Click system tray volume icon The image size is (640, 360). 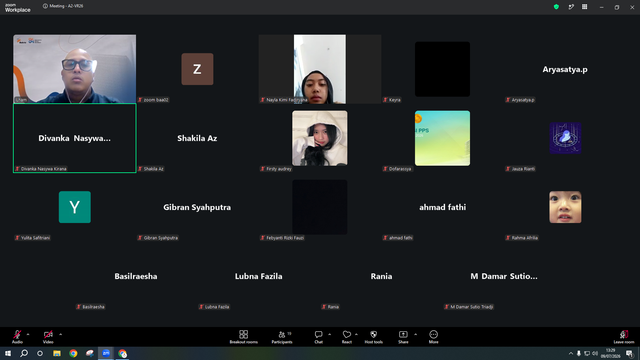tap(595, 353)
